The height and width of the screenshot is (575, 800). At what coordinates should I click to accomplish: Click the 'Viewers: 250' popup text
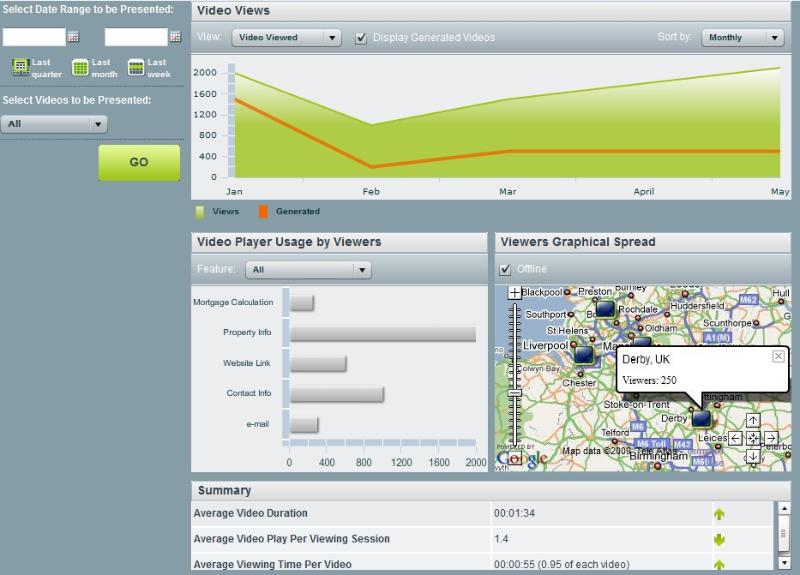[649, 380]
